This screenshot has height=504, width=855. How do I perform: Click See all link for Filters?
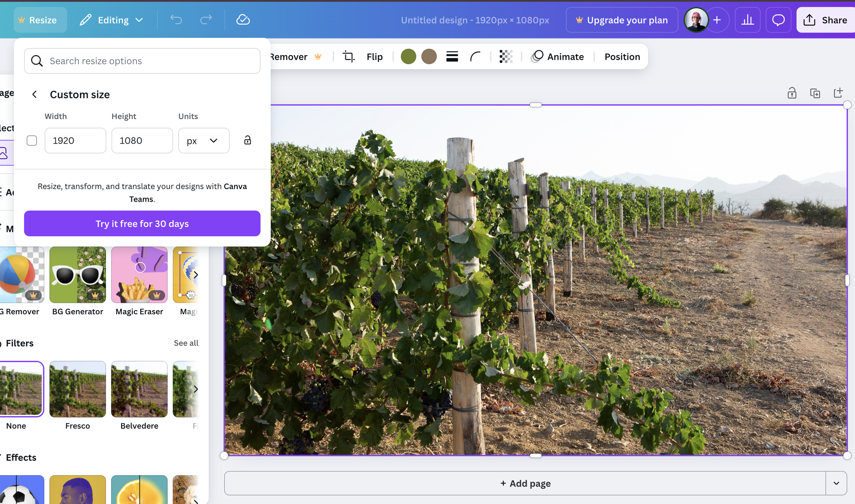point(186,343)
